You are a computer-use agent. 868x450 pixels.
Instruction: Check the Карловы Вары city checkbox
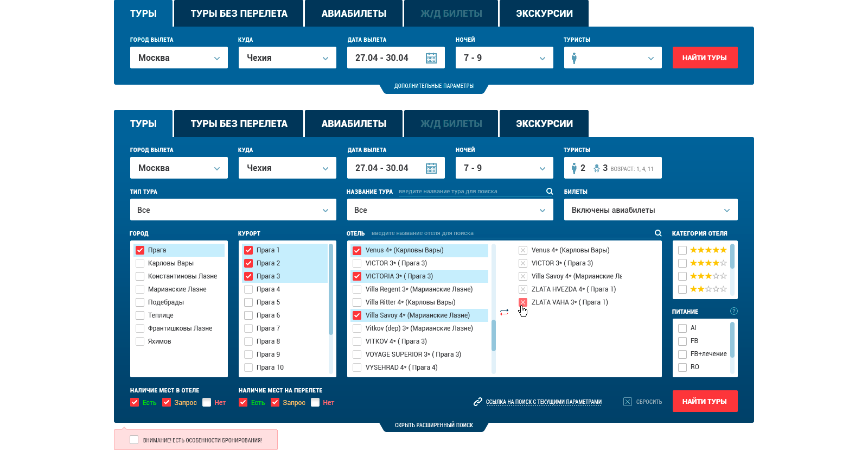140,263
